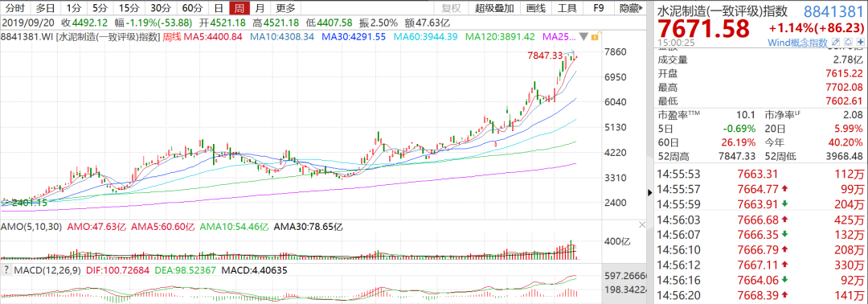Click the DEA:98.52367 value
The height and width of the screenshot is (304, 868).
tap(185, 270)
